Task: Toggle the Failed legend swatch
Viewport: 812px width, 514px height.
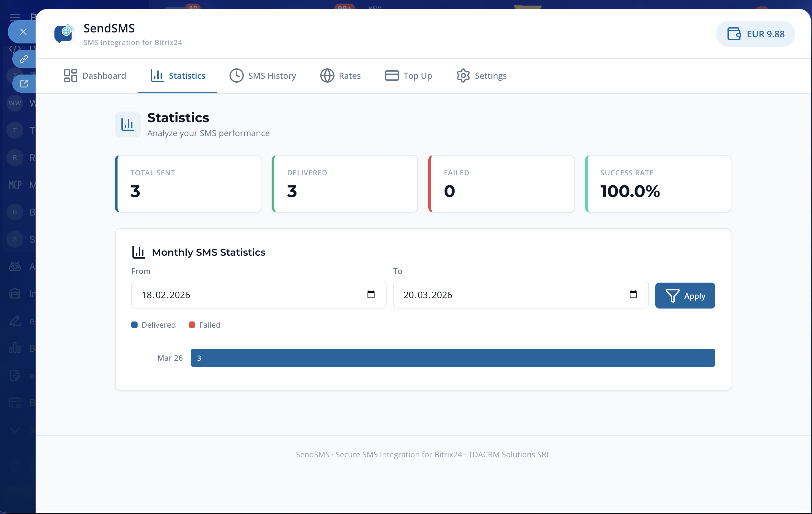Action: tap(192, 325)
